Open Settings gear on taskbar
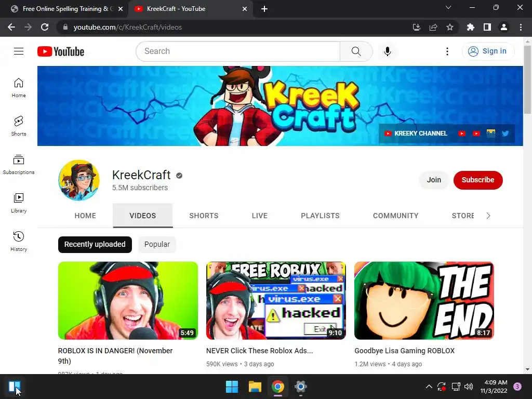The image size is (532, 399). coord(301,387)
